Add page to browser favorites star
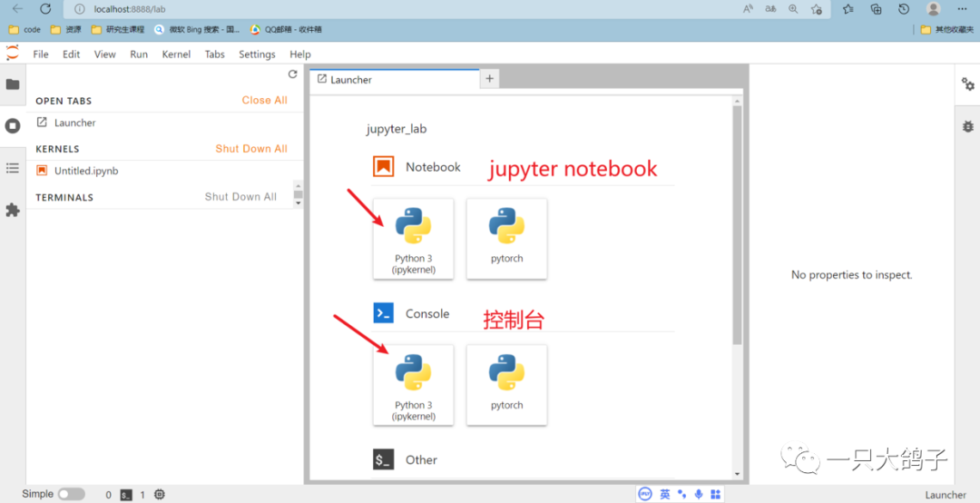The width and height of the screenshot is (980, 503). click(817, 9)
